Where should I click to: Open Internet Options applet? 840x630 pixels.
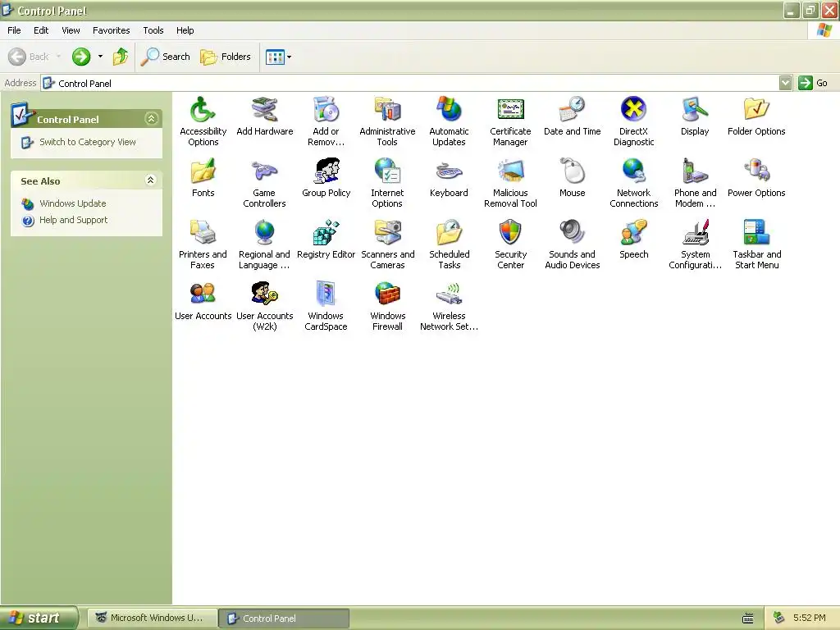point(387,183)
